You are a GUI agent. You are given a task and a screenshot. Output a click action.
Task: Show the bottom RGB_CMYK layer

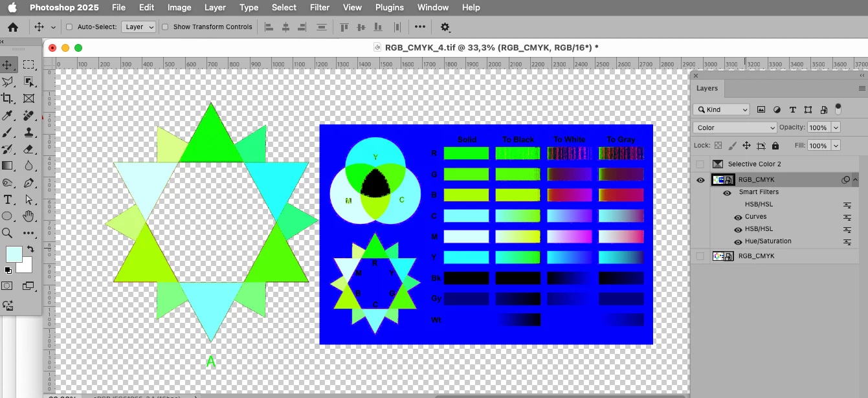pos(700,256)
